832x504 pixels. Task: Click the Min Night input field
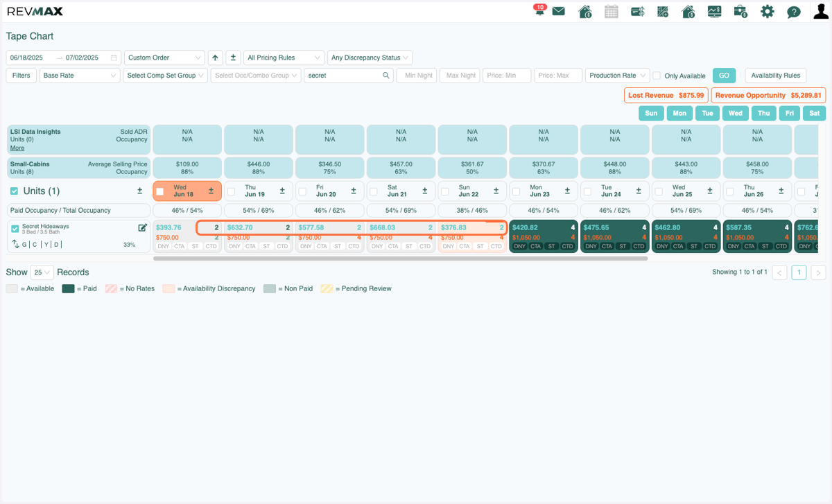point(416,76)
